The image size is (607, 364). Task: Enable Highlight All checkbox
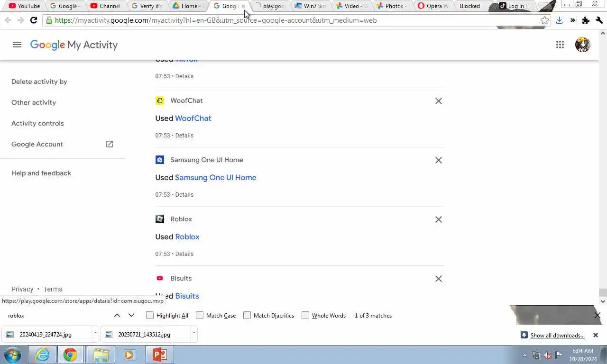pos(150,315)
